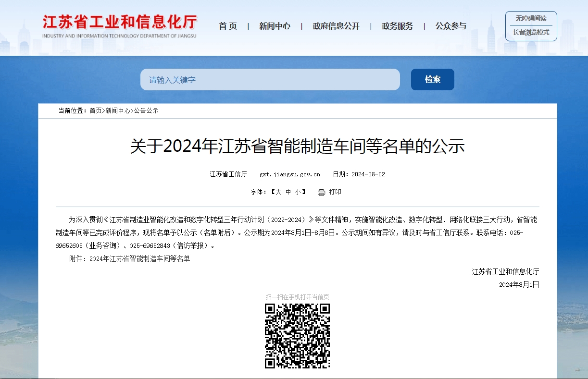Scan the QR code thumbnail image
The width and height of the screenshot is (588, 379).
[298, 336]
